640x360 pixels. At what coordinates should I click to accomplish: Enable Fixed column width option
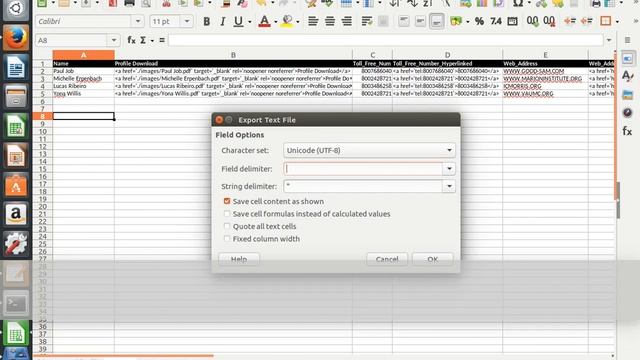[x=227, y=239]
